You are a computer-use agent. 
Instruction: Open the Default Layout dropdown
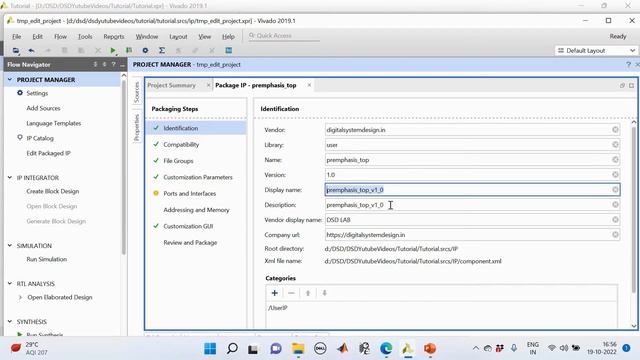[x=596, y=51]
